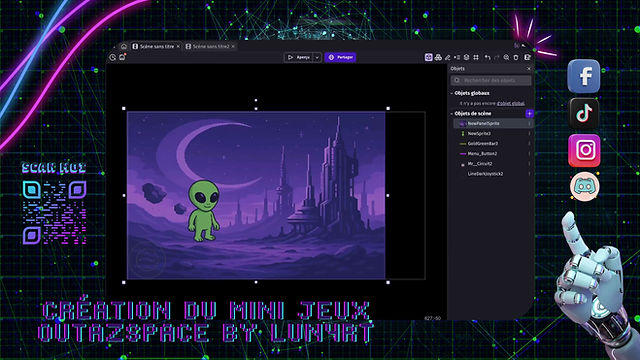Image resolution: width=640 pixels, height=360 pixels.
Task: Add a new scene object with plus button
Action: (529, 113)
